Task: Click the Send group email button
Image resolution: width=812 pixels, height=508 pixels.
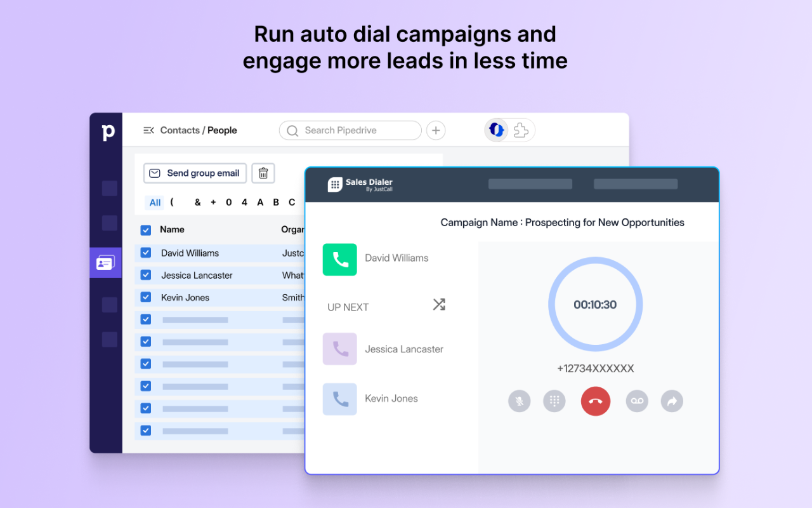Action: tap(194, 173)
